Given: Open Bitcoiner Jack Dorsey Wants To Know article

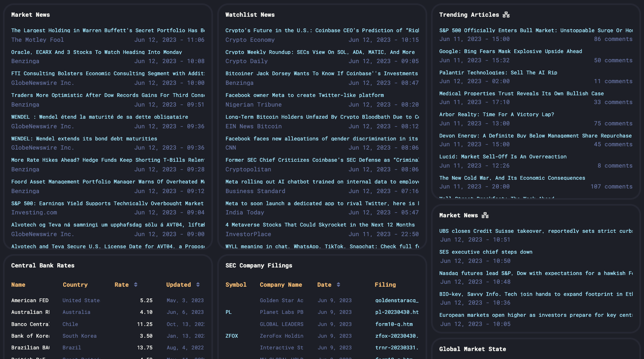Looking at the screenshot, I should coord(322,74).
